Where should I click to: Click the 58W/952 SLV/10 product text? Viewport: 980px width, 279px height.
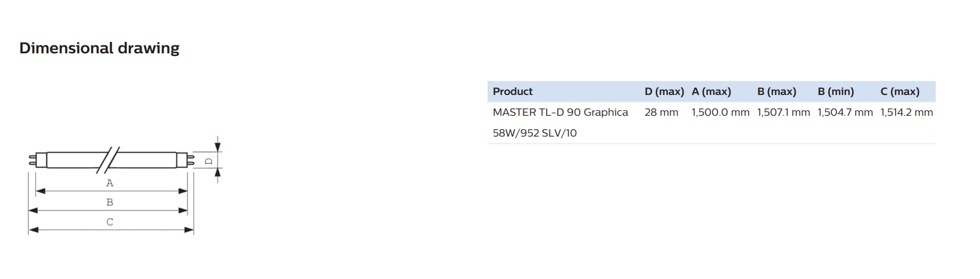(534, 133)
